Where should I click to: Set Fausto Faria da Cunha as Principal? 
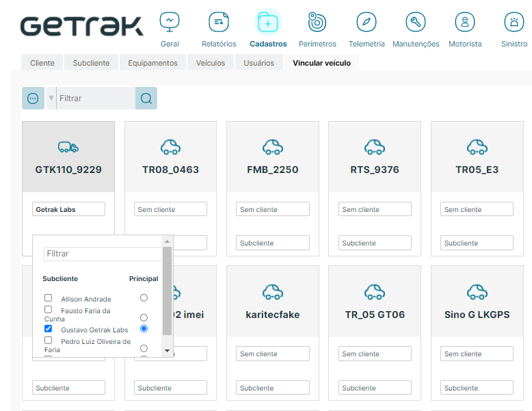coord(144,317)
